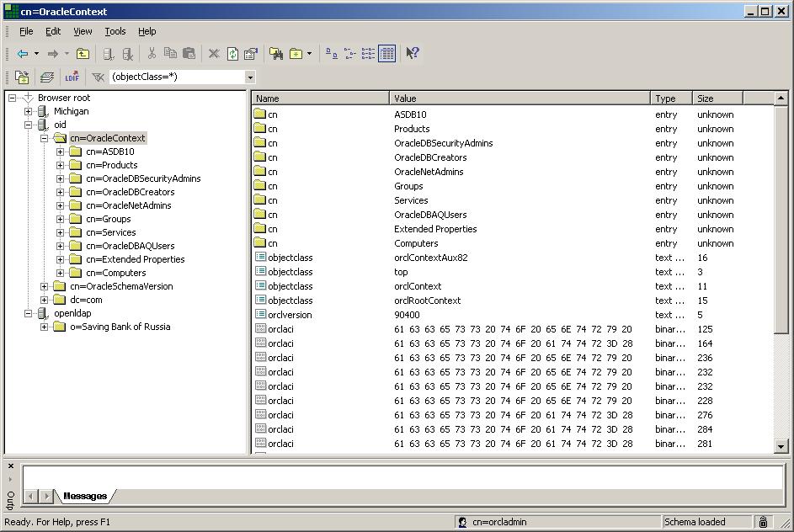Image resolution: width=794 pixels, height=532 pixels.
Task: Click the What's This help cursor icon
Action: [413, 53]
